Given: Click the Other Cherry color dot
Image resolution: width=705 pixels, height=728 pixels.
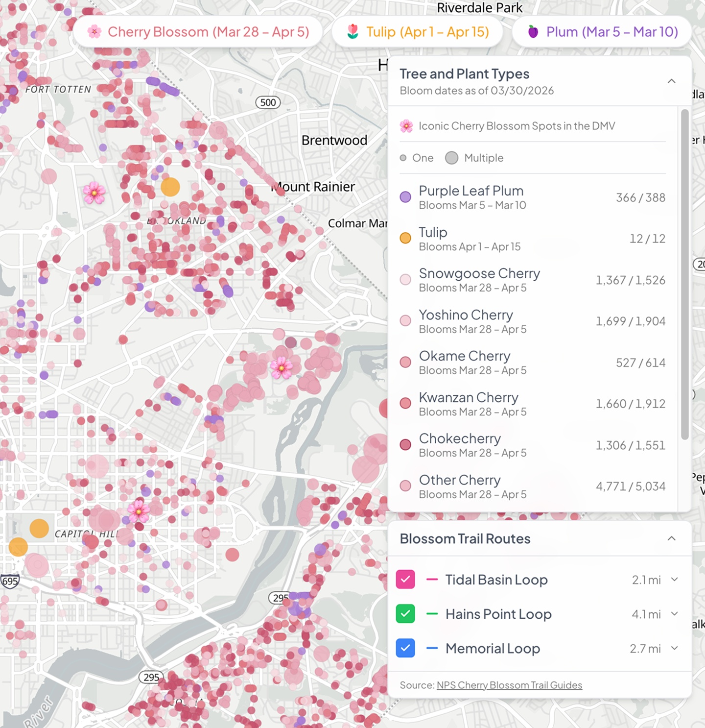Looking at the screenshot, I should [405, 486].
